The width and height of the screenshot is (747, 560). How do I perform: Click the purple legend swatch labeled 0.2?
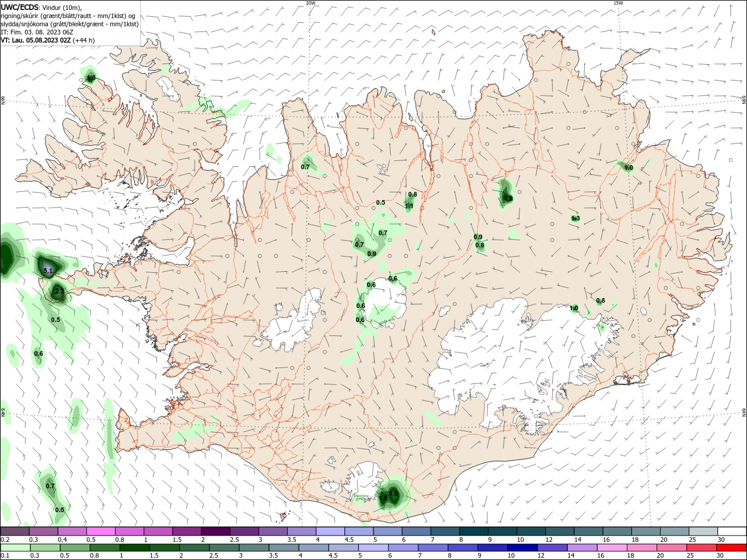click(15, 531)
